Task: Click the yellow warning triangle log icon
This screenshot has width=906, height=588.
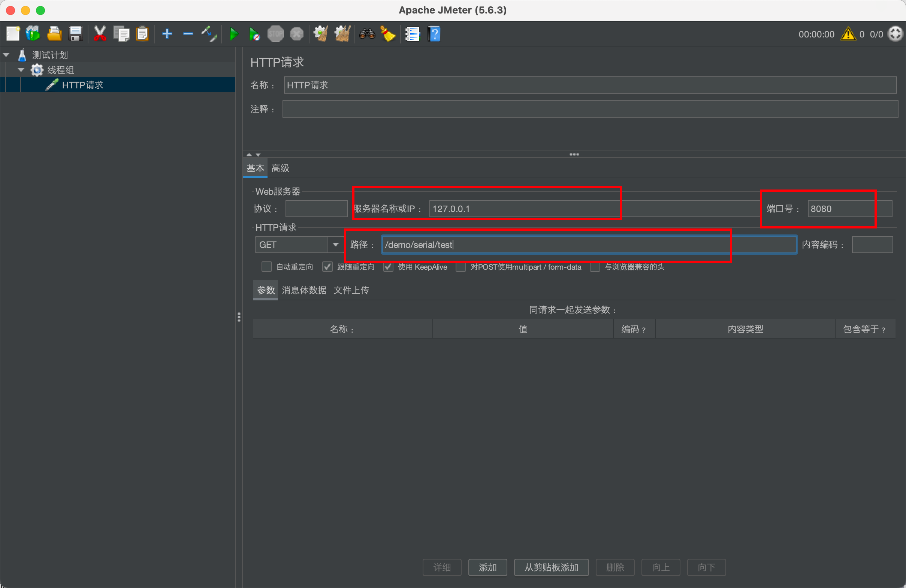Action: [x=848, y=34]
